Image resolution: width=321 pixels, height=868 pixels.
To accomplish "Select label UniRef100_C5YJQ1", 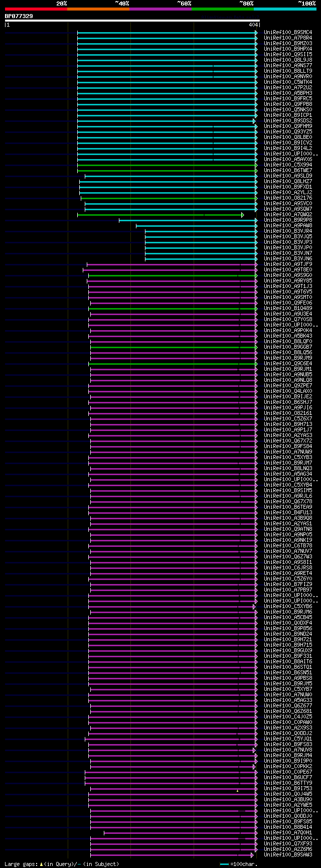I will pyautogui.click(x=288, y=739).
